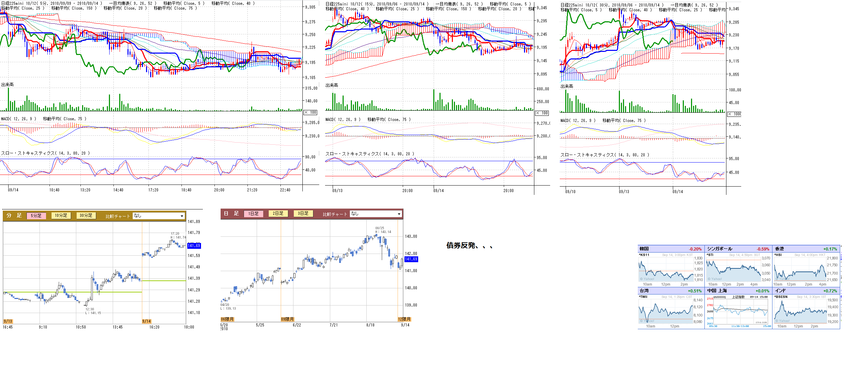Select the 5分足 interval button
868x367 pixels.
pyautogui.click(x=36, y=216)
